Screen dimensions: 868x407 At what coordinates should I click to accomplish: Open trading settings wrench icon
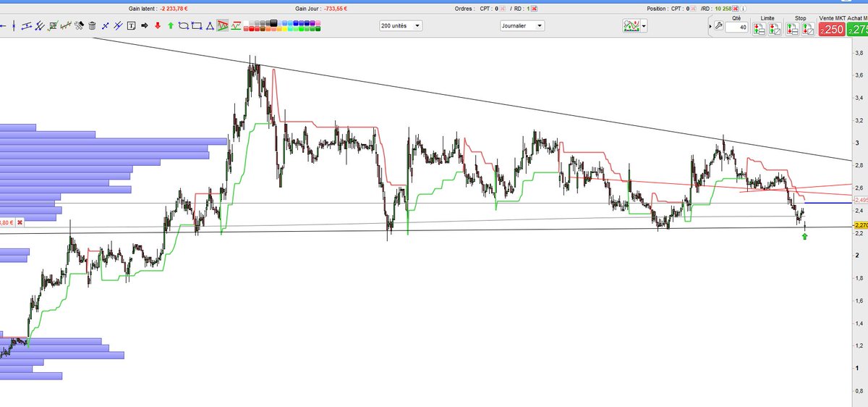[x=718, y=26]
